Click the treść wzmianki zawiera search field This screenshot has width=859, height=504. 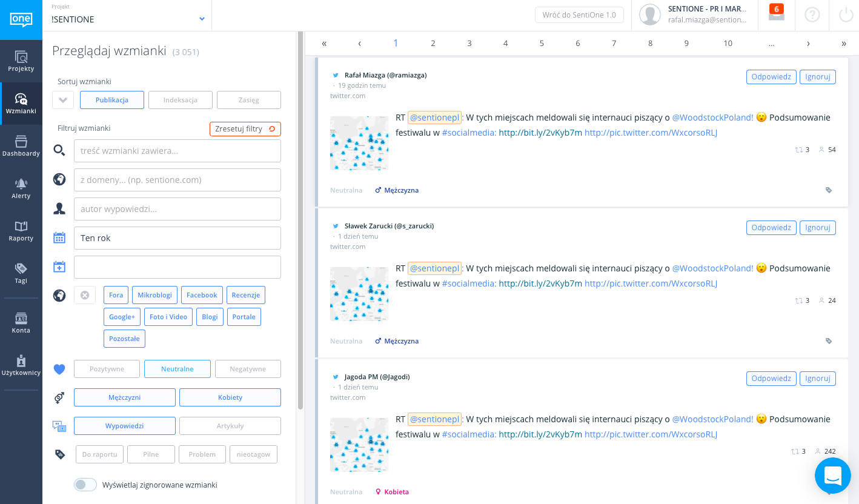(177, 151)
